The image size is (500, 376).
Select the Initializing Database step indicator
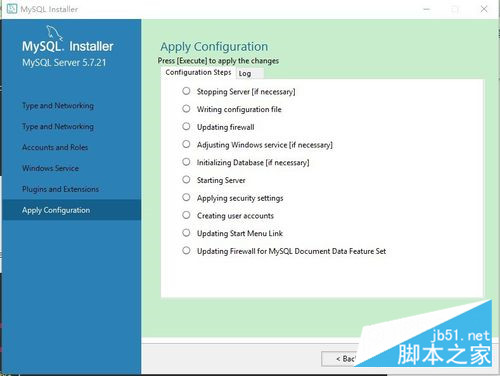[x=186, y=162]
